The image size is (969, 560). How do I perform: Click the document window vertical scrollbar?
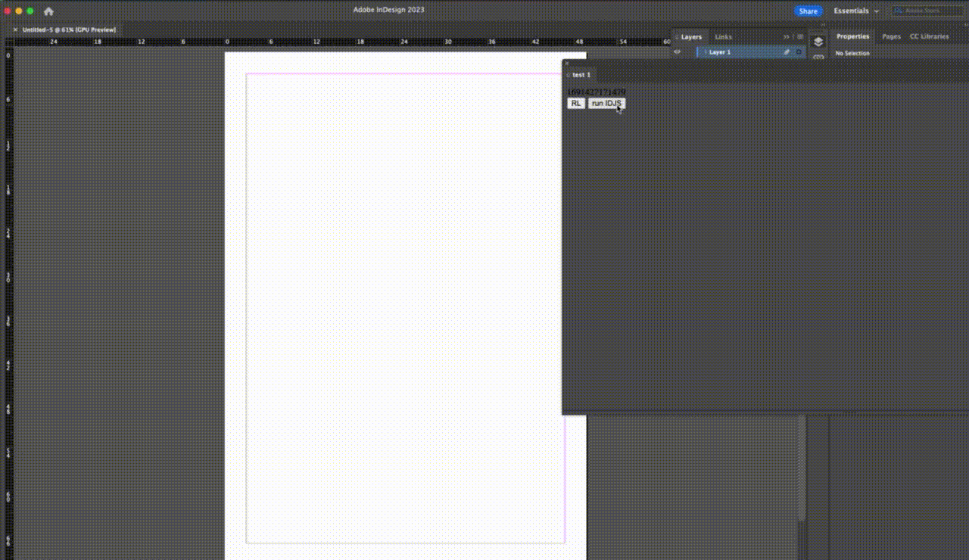(x=802, y=469)
